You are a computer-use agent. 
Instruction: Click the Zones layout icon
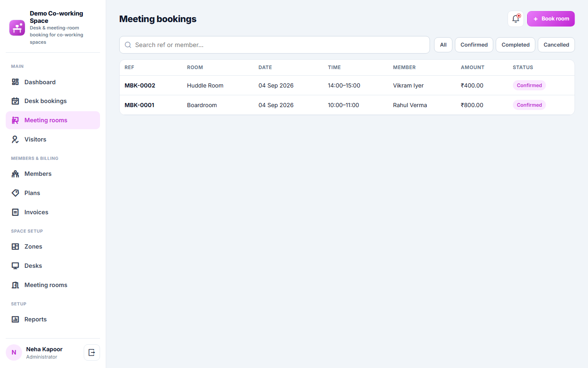pos(16,247)
